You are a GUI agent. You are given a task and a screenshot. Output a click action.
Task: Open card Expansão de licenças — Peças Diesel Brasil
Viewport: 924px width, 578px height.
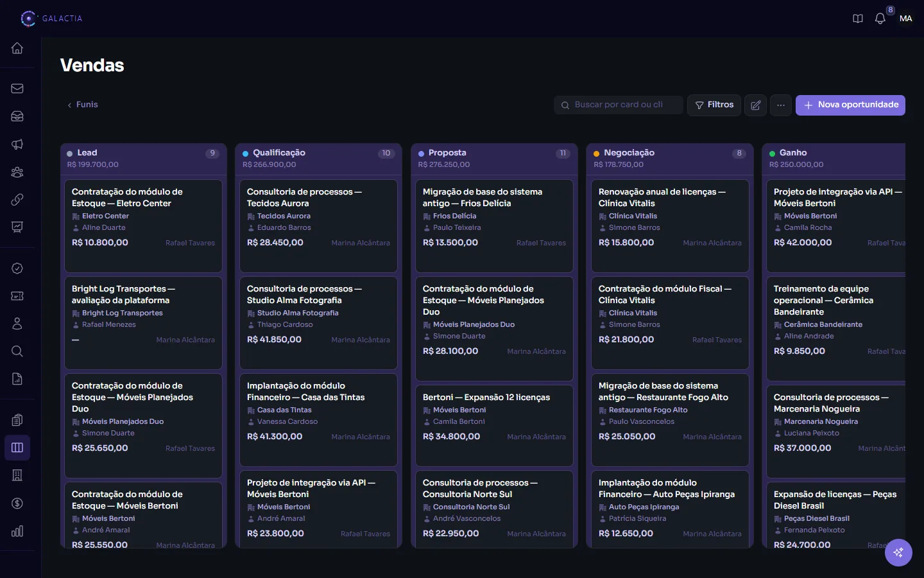pos(836,515)
